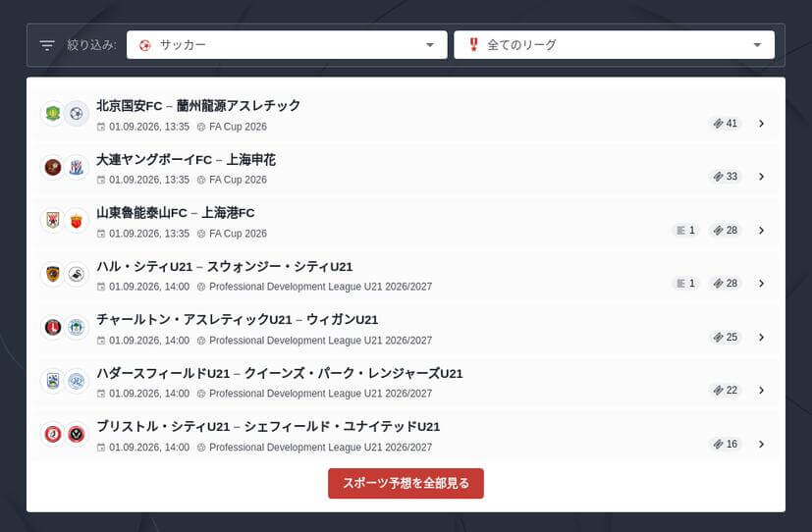The image size is (812, 532).
Task: Click the Charlton Athletic U21 crest
Action: (53, 327)
